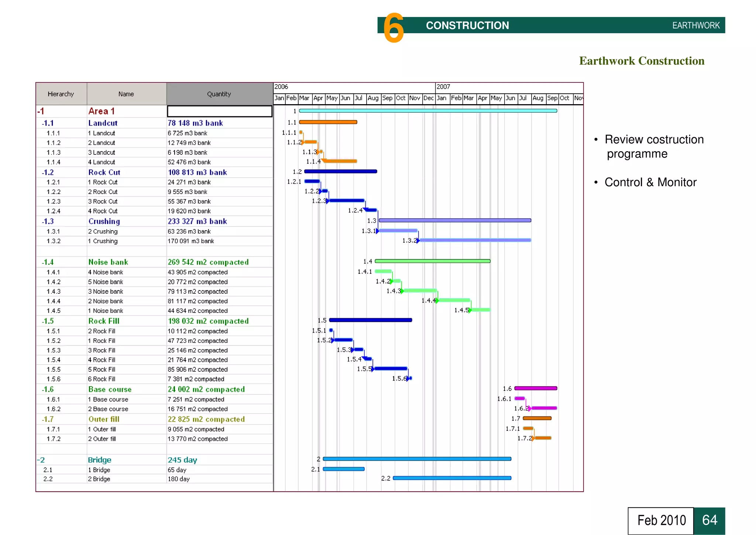This screenshot has width=756, height=535.
Task: Click the magenta Base course 1.6 bar
Action: (x=536, y=388)
